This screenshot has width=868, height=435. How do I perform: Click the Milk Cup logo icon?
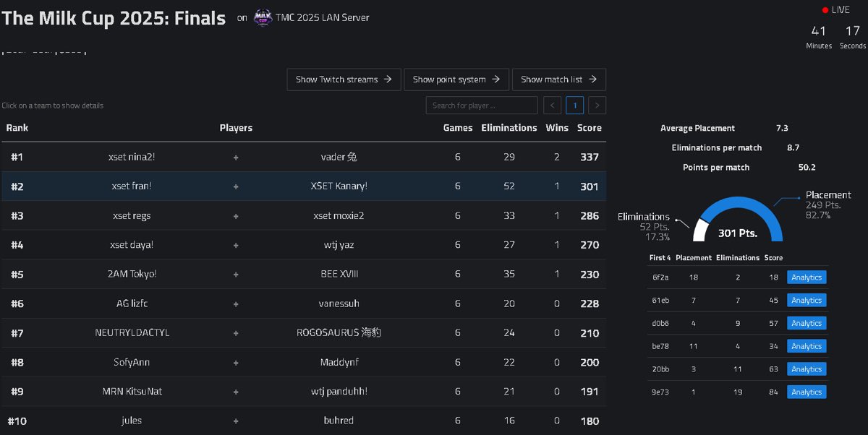[x=263, y=18]
